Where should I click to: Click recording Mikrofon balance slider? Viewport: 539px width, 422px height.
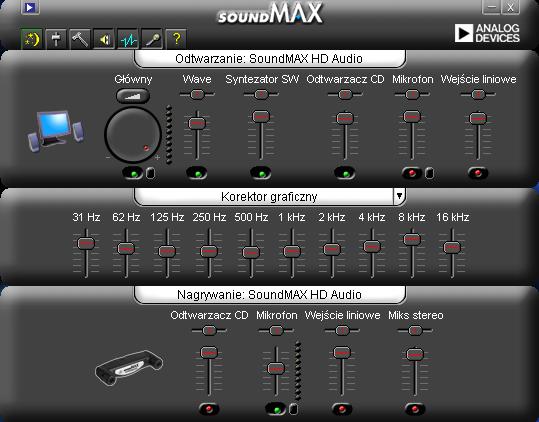point(276,330)
